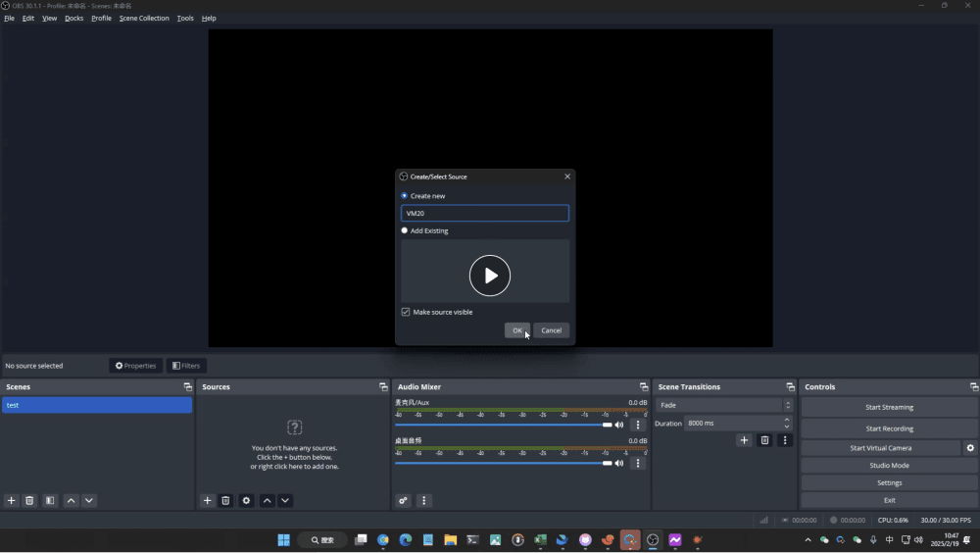
Task: Select the test scene in the Scenes list
Action: pos(97,405)
